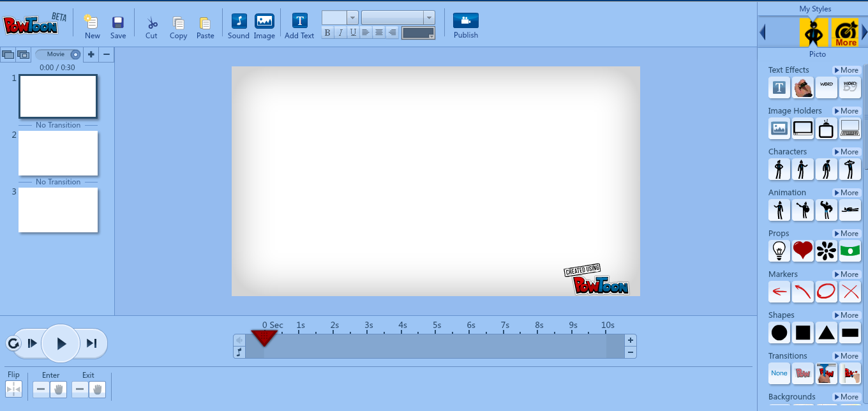Screen dimensions: 868x411
Task: Insert the red X marker
Action: click(x=850, y=292)
